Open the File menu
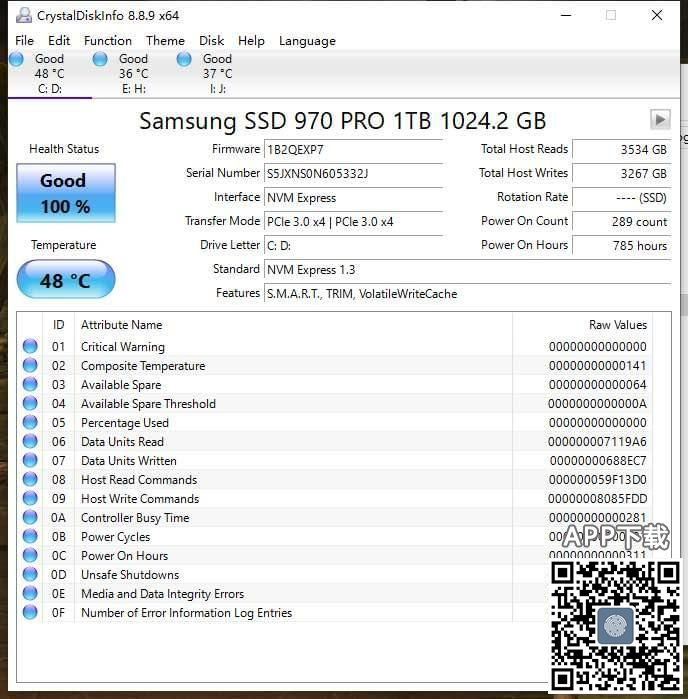The width and height of the screenshot is (688, 699). point(24,41)
